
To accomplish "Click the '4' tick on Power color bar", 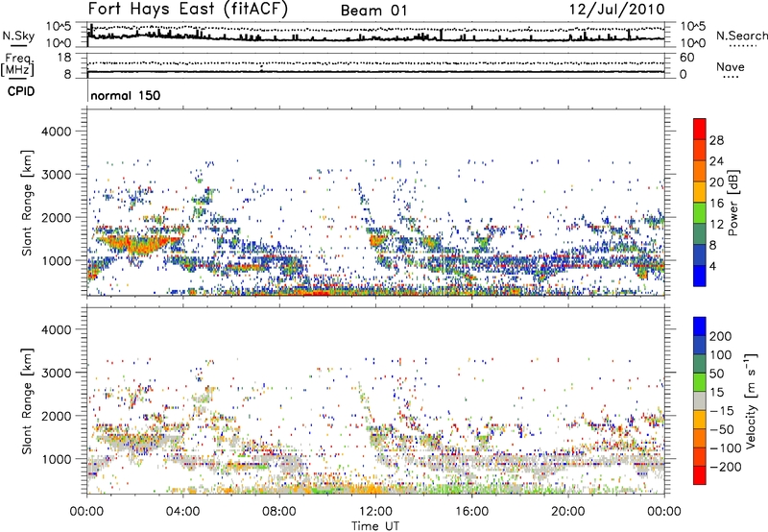I will pos(712,267).
